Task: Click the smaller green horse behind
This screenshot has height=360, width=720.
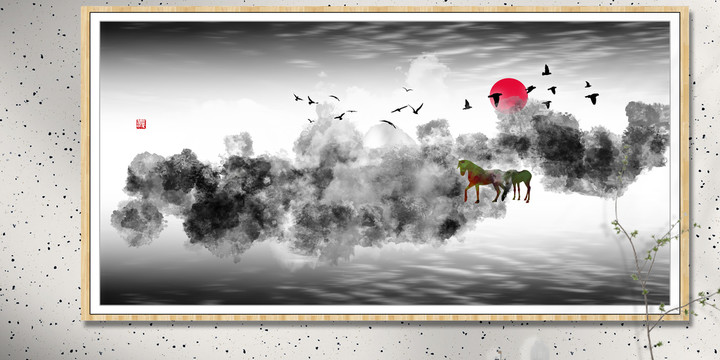Action: (519, 184)
